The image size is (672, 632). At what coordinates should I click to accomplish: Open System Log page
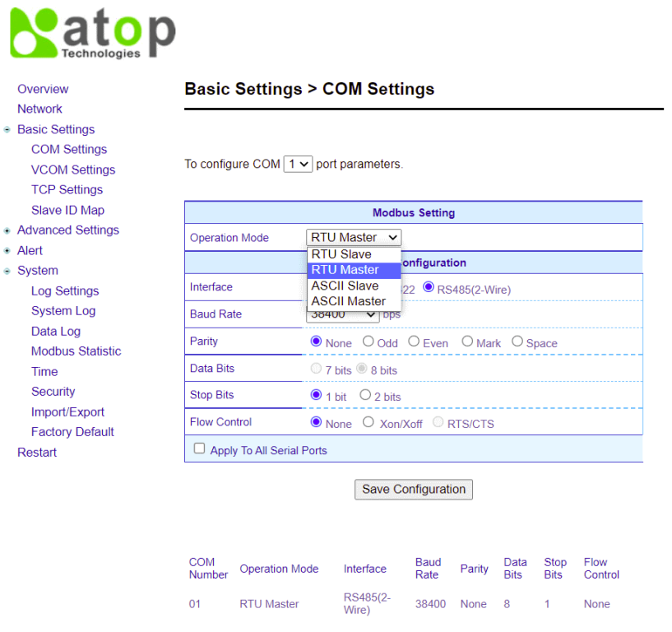(63, 311)
